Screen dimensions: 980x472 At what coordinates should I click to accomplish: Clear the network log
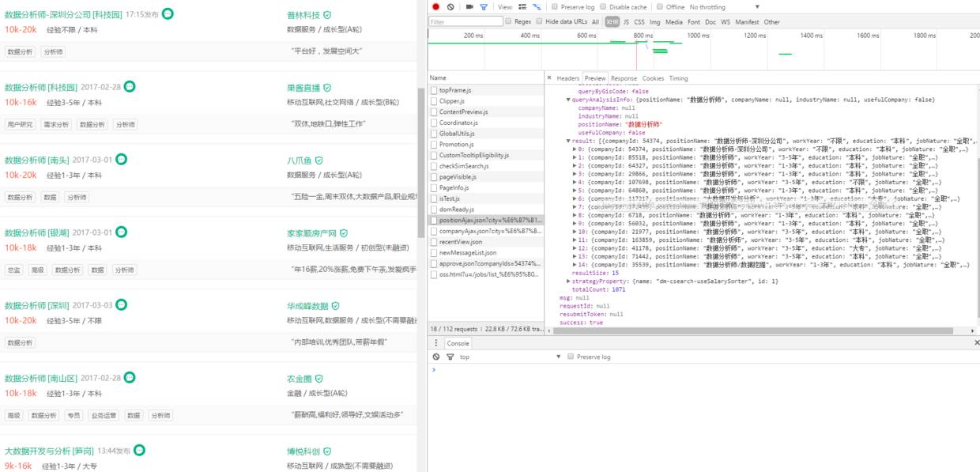coord(450,7)
